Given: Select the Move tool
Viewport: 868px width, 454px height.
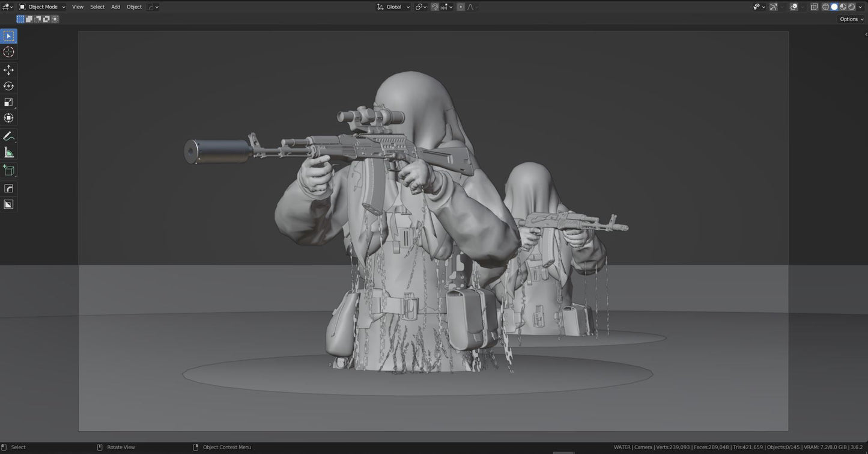Looking at the screenshot, I should pos(8,69).
